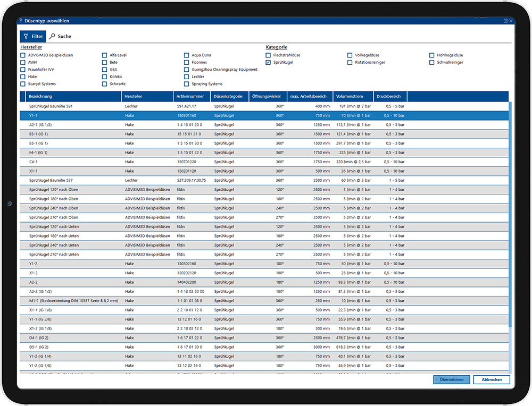Sort by the Düsenkategorie column header
The height and width of the screenshot is (406, 532).
[x=230, y=97]
